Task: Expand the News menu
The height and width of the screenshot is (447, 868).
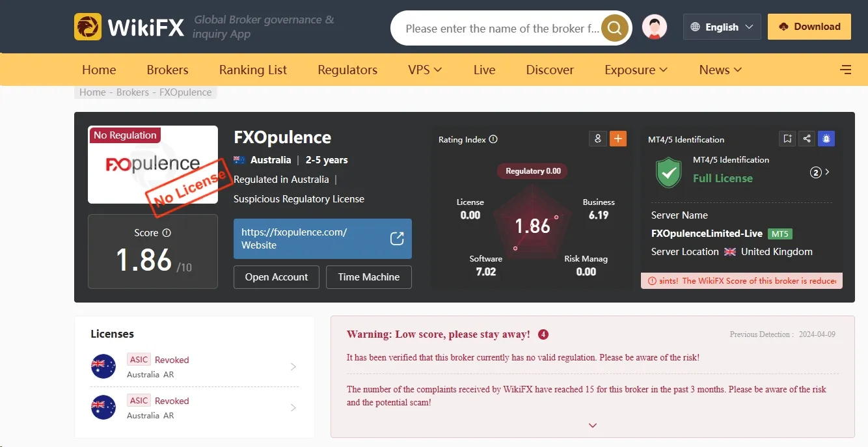Action: [x=720, y=70]
